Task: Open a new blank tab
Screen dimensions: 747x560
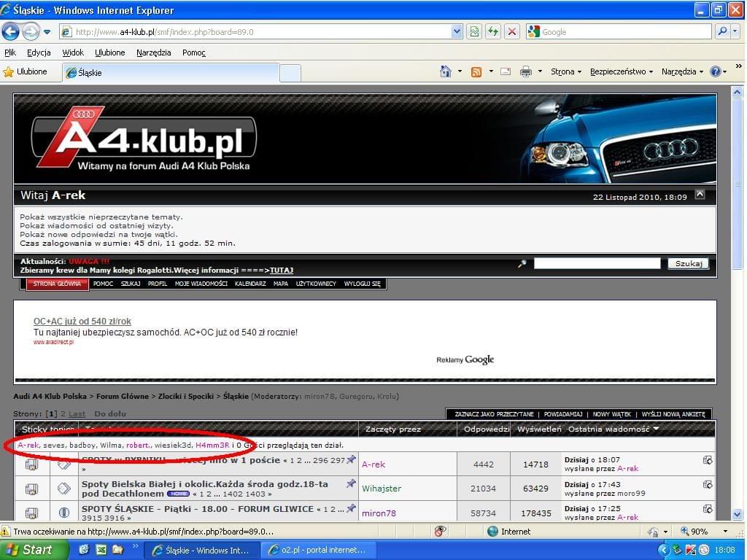Action: pos(290,73)
